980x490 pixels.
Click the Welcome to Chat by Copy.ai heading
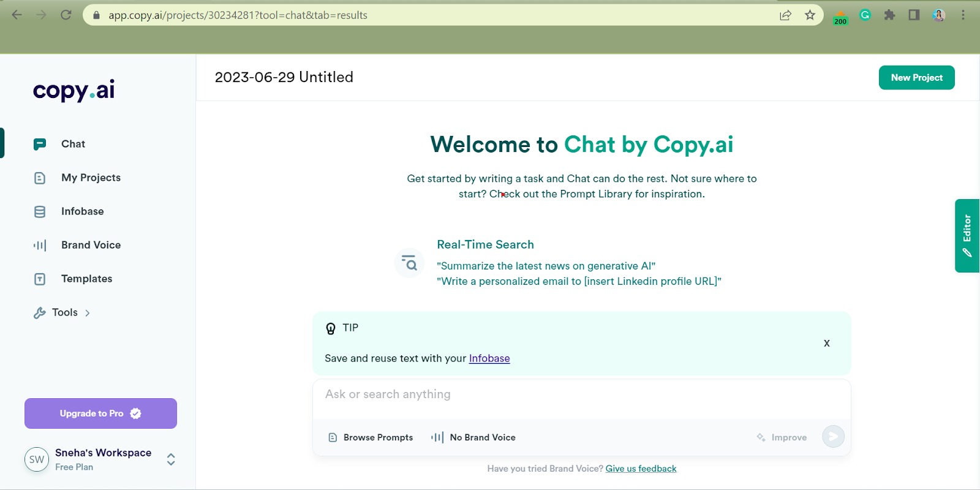click(x=581, y=145)
